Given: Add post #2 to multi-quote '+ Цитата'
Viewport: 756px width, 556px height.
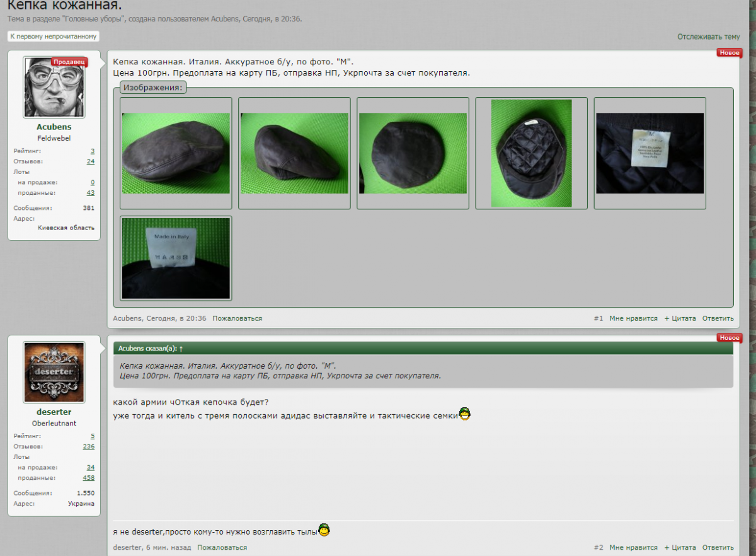Looking at the screenshot, I should pyautogui.click(x=680, y=548).
